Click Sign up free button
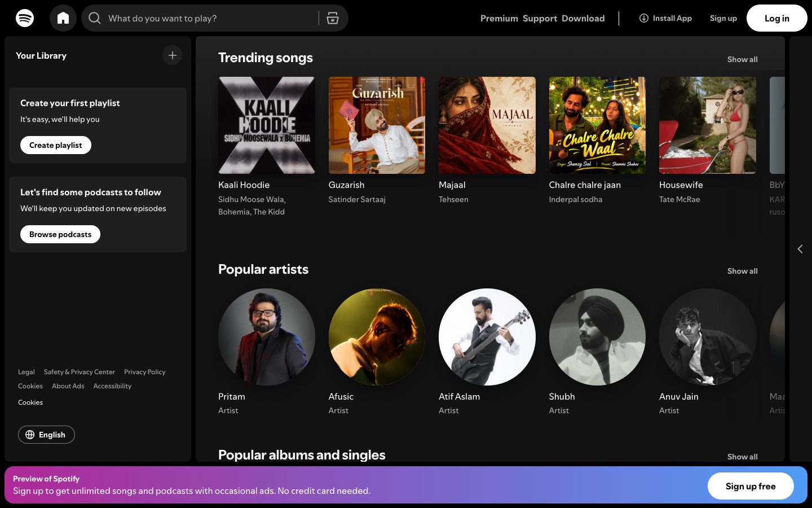 [751, 486]
